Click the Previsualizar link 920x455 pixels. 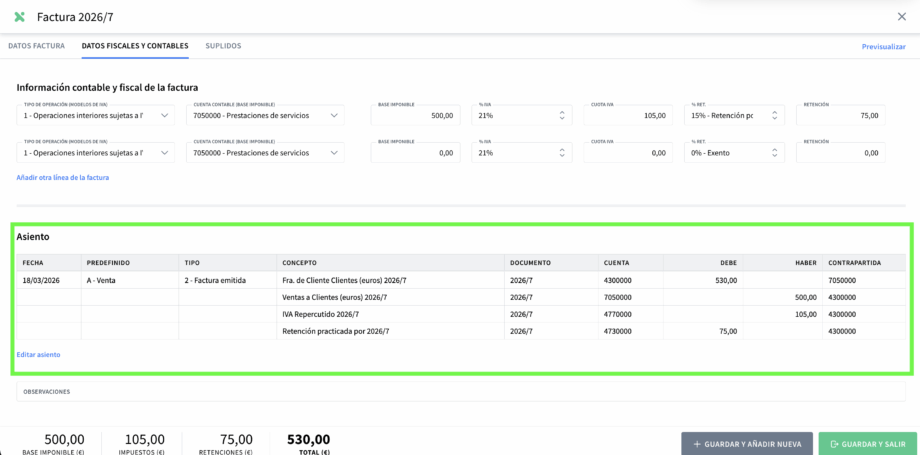[883, 47]
